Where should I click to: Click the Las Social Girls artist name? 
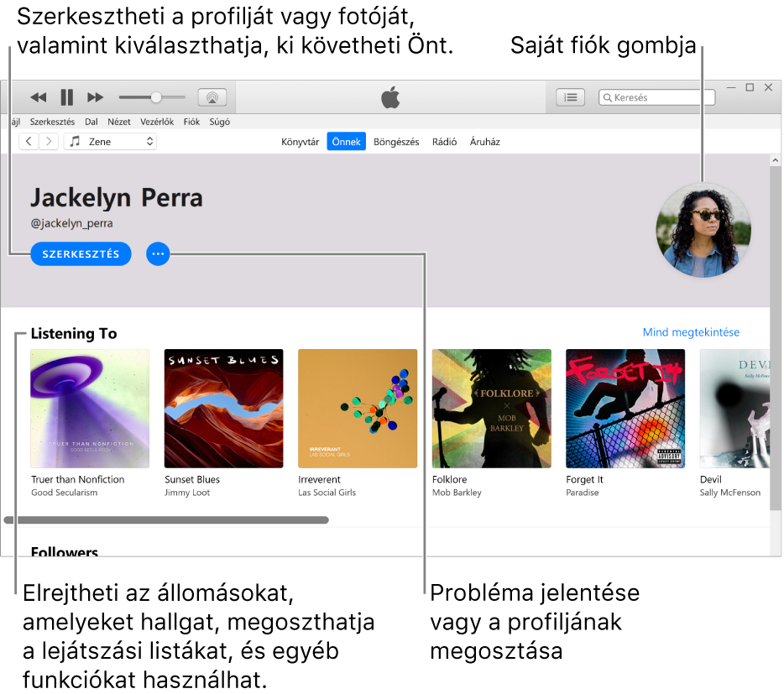[x=327, y=493]
